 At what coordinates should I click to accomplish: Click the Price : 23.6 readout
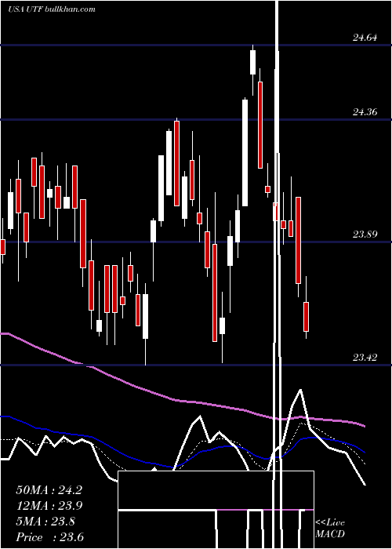coord(49,537)
